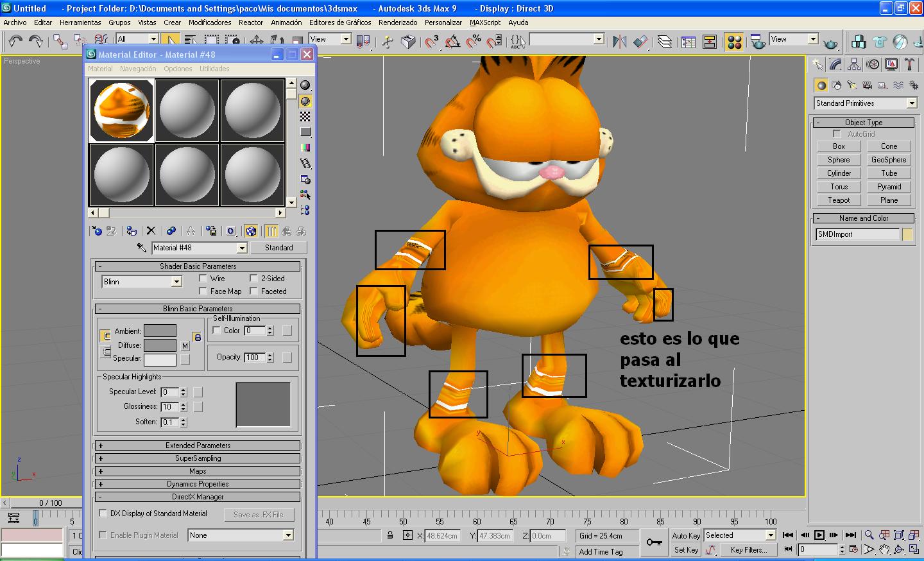Toggle the 3D Snaps magnet
924x561 pixels.
coord(432,42)
